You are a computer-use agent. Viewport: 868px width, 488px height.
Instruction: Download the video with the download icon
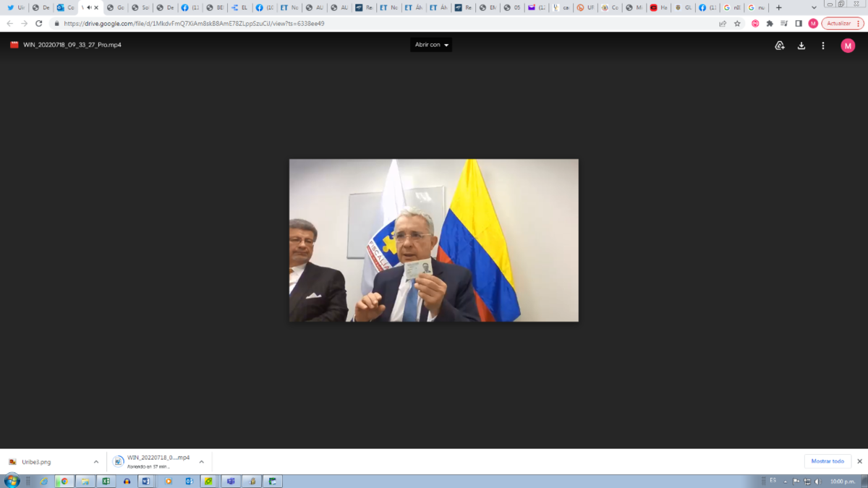click(801, 46)
